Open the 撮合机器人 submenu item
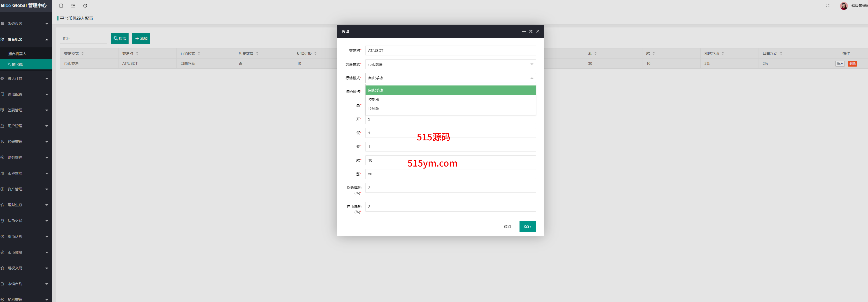Viewport: 868px width, 302px height. tap(18, 54)
